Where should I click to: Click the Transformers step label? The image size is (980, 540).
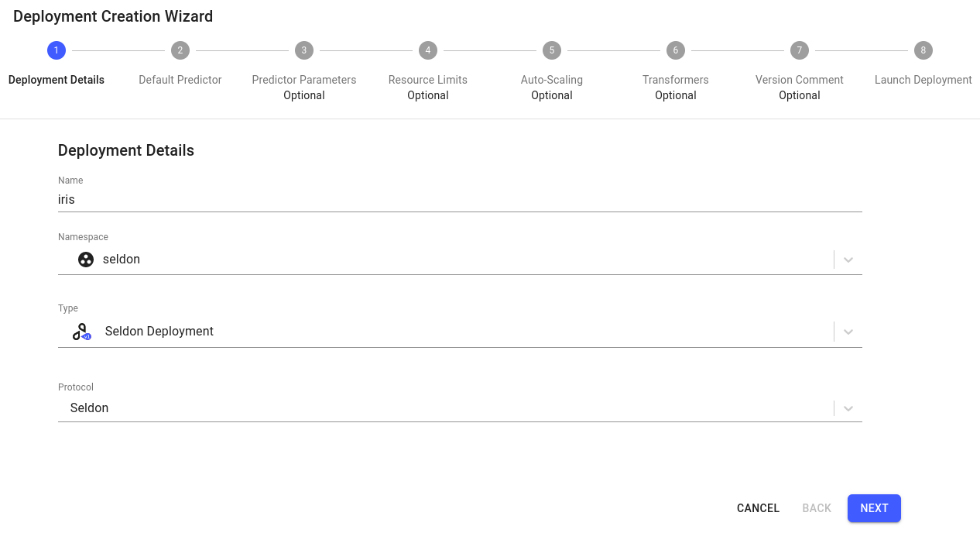tap(676, 80)
